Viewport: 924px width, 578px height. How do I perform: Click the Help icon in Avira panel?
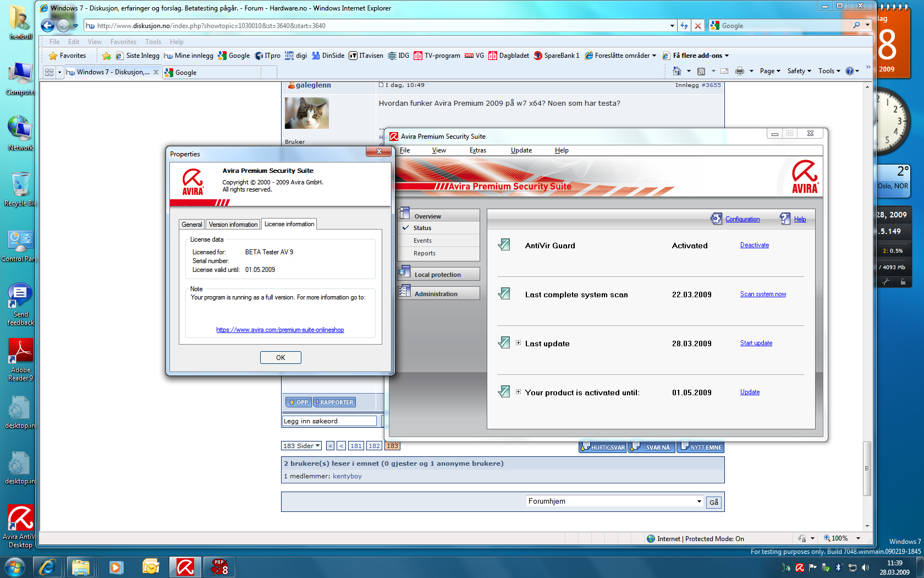coord(785,219)
